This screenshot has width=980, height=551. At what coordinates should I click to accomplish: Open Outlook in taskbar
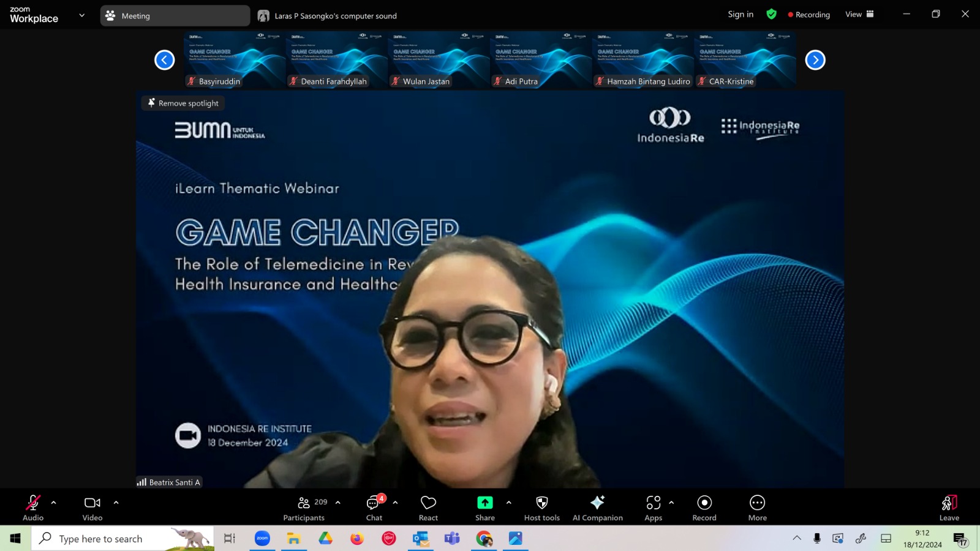coord(421,539)
